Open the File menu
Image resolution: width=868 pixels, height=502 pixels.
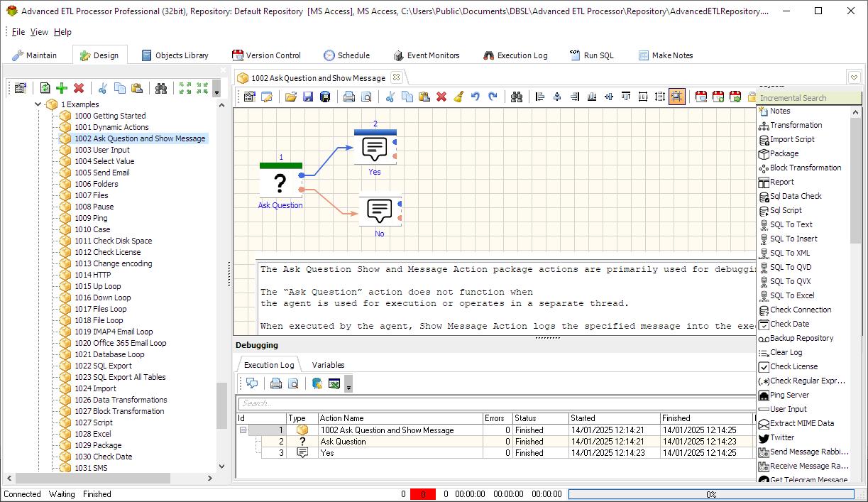click(x=18, y=32)
